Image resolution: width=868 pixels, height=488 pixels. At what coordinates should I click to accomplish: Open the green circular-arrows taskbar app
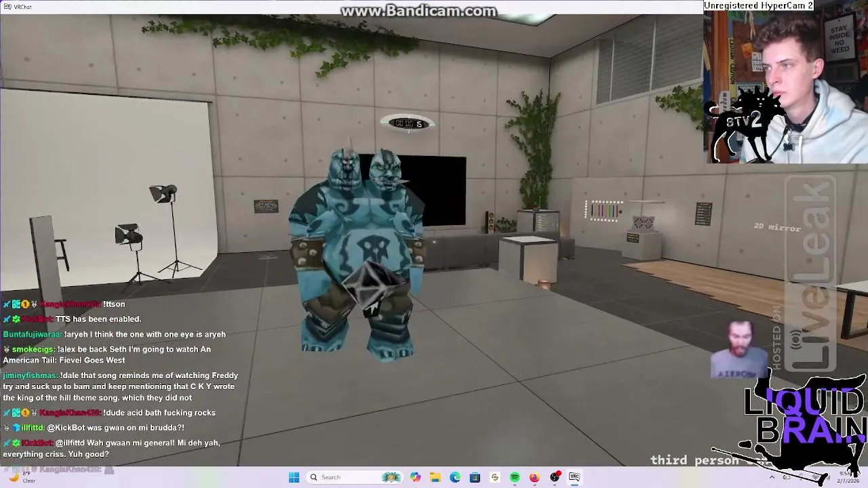pyautogui.click(x=494, y=477)
